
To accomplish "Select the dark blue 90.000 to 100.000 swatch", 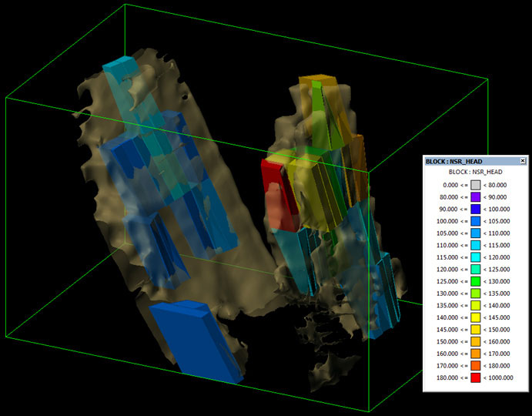I will [x=476, y=210].
